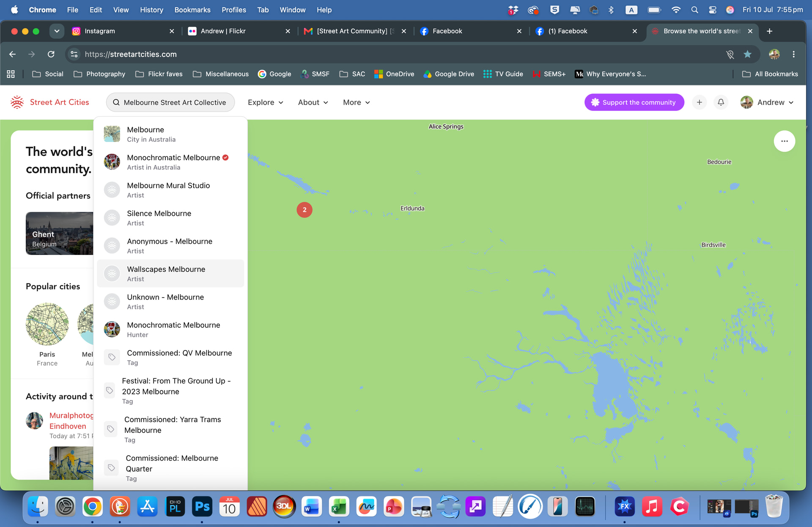
Task: Click the Street Art Cities logo icon
Action: click(x=17, y=102)
